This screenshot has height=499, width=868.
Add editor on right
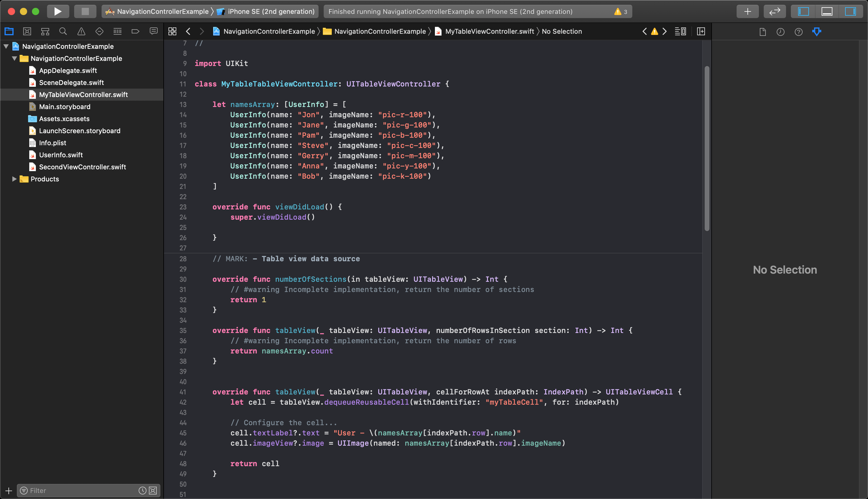tap(701, 32)
